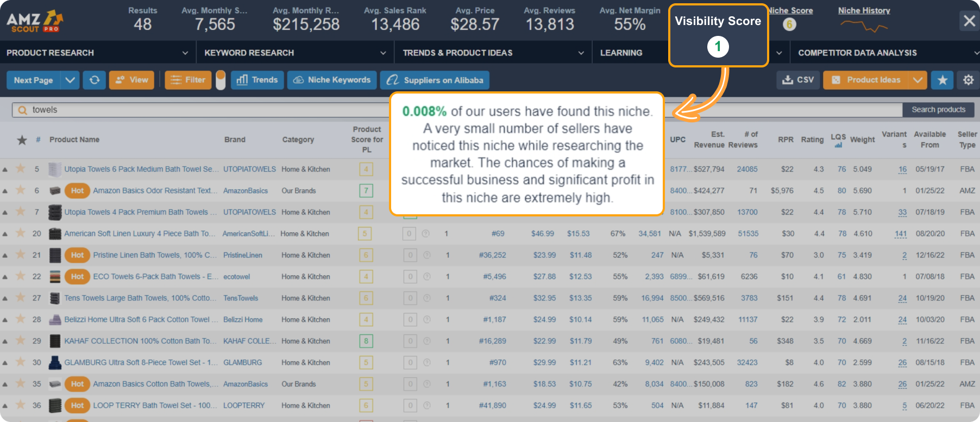Favorite the American Soft Linen row star
The height and width of the screenshot is (422, 980).
[x=21, y=233]
